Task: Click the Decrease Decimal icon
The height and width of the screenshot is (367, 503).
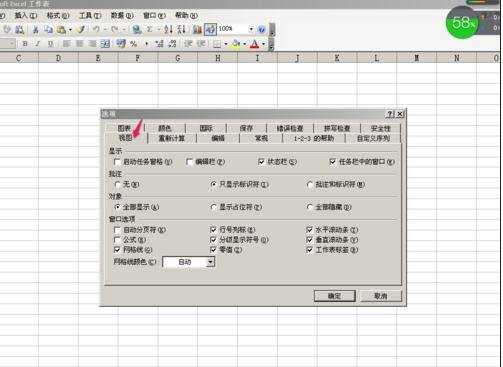Action: pos(172,44)
